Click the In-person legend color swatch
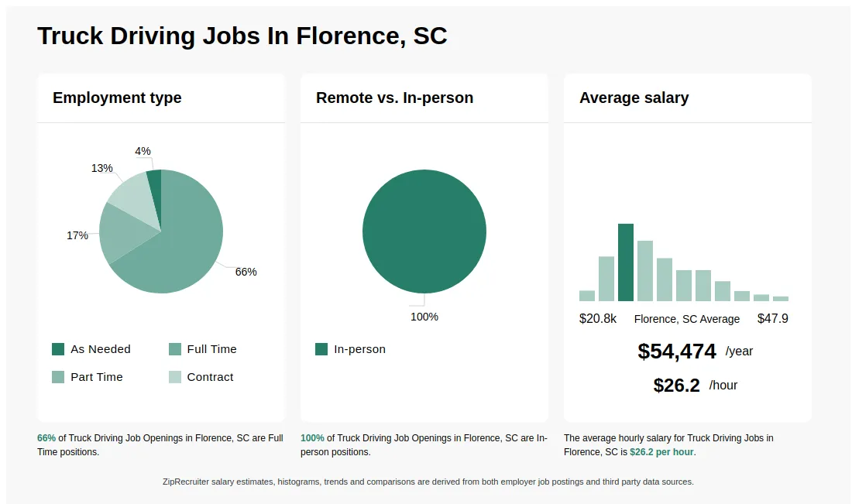Viewport: 852px width, 504px height. (321, 349)
